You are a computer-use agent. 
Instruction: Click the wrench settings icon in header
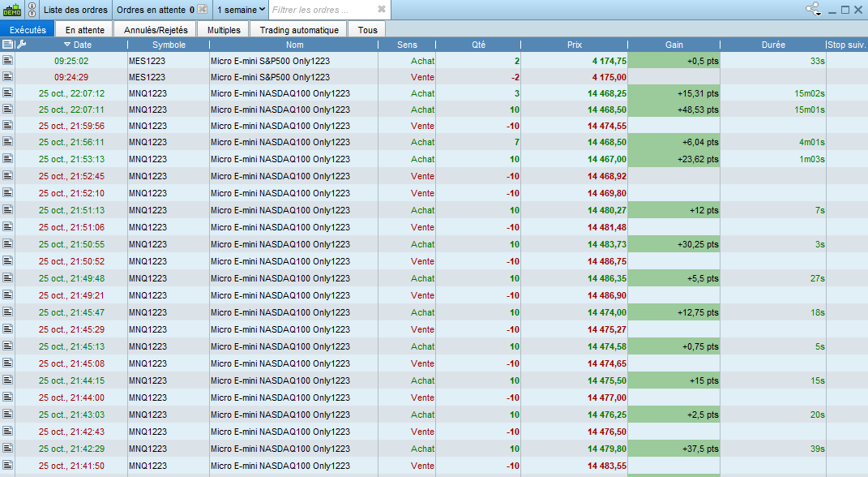click(22, 45)
